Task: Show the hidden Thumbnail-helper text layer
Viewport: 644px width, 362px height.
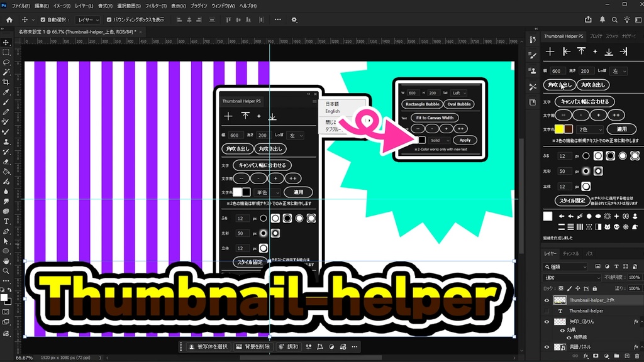Action: 547,311
